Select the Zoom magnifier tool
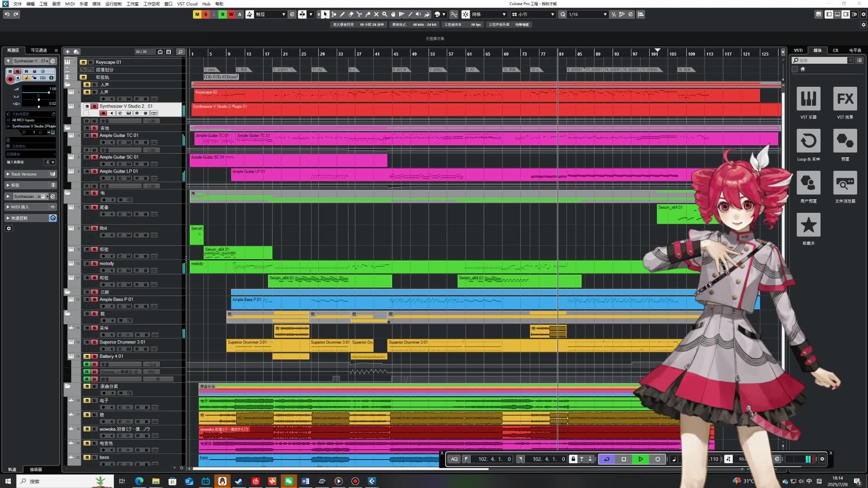 (385, 14)
